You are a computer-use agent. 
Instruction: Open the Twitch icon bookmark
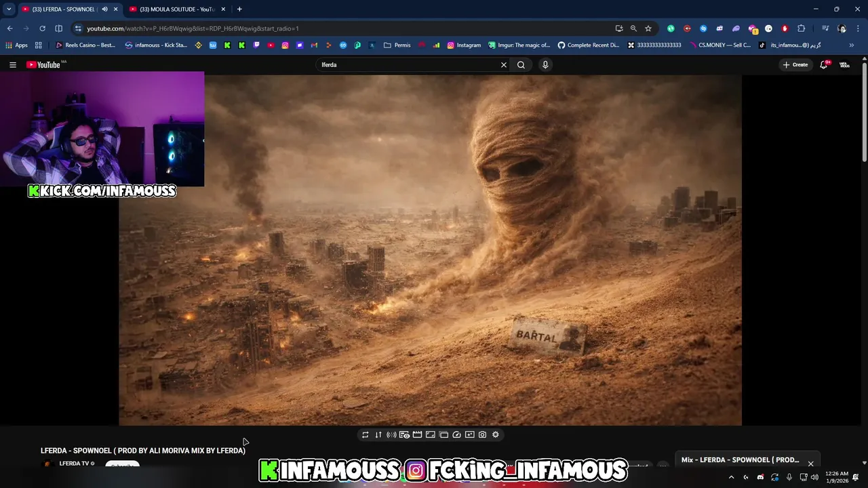[256, 45]
